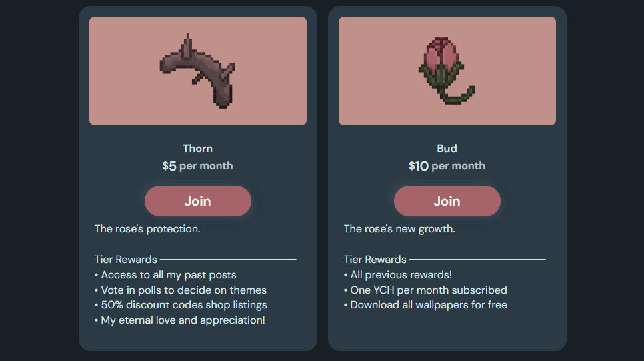Join the Thorn $5 tier
Screen dimensions: 644x361
197,201
